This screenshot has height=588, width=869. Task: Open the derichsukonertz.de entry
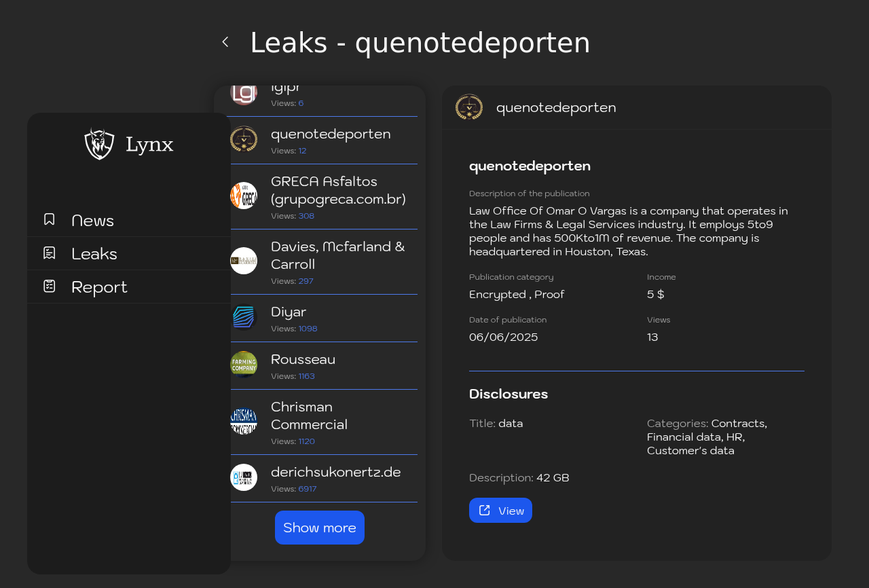pos(324,479)
